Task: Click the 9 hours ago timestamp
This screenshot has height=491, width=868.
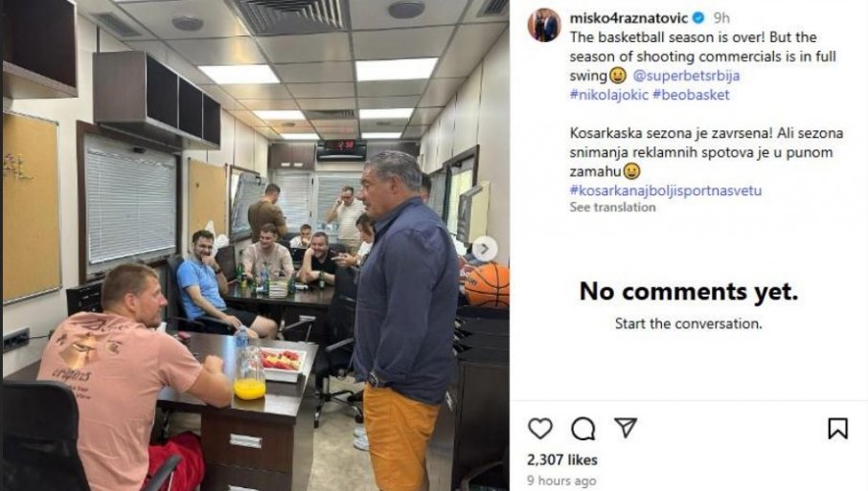Action: coord(561,481)
